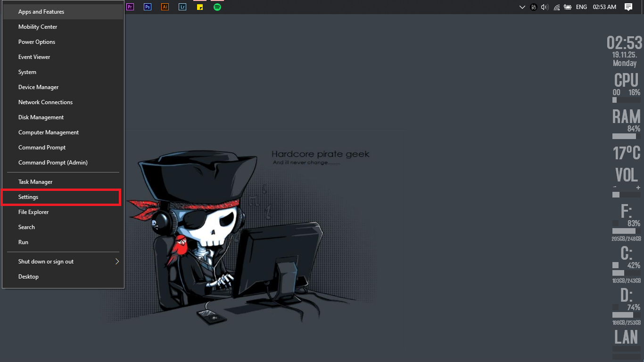Click the battery power tray icon
The image size is (644, 362).
click(x=568, y=7)
